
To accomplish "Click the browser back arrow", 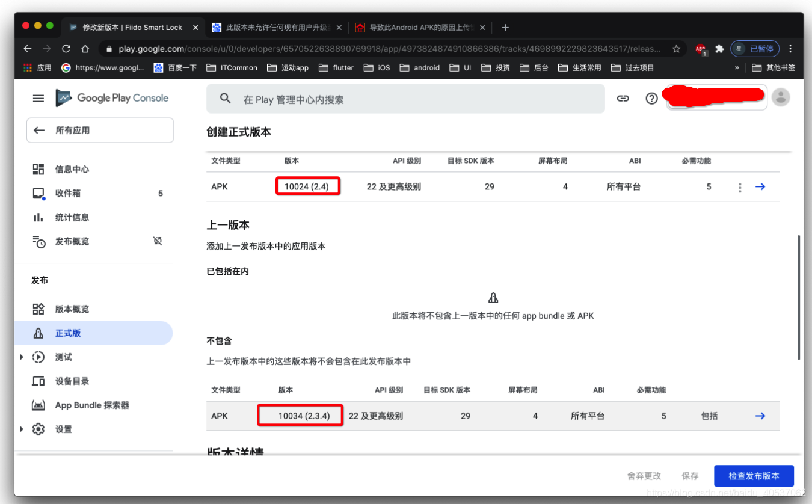I will pos(28,49).
